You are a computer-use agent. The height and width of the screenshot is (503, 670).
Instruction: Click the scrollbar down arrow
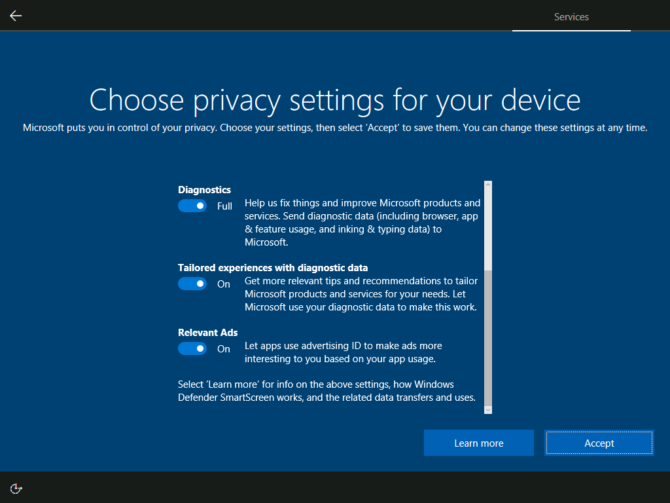(x=488, y=410)
